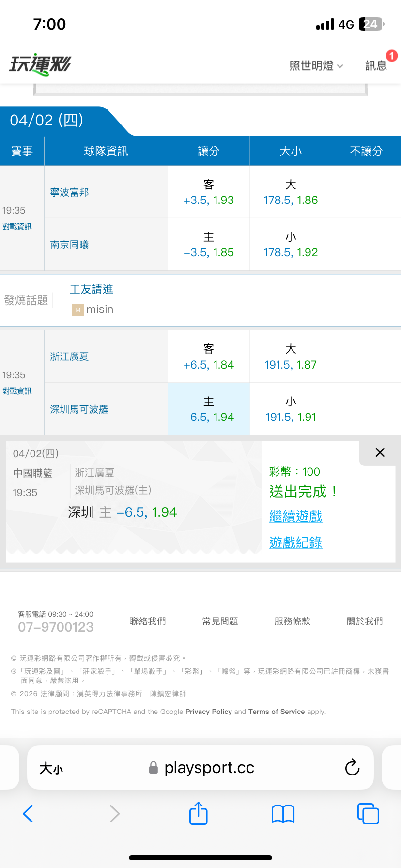Toggle 深圳 主 -6.5 spread selection

pyautogui.click(x=209, y=409)
